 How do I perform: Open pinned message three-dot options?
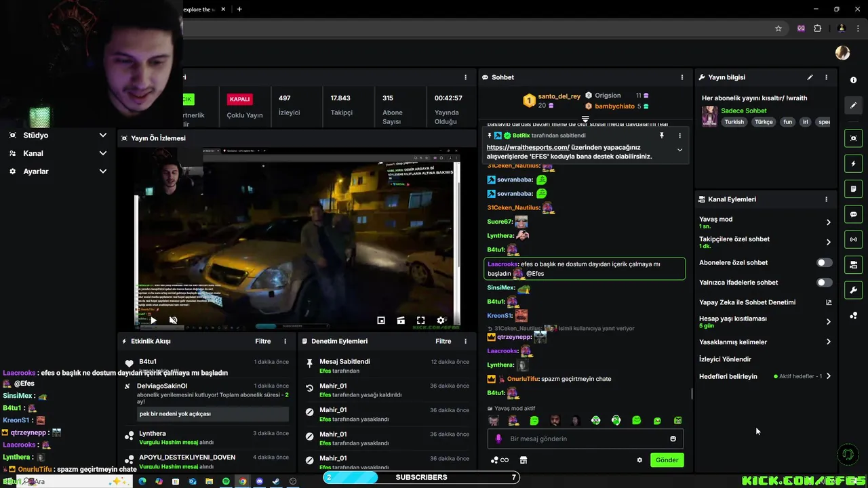[679, 136]
